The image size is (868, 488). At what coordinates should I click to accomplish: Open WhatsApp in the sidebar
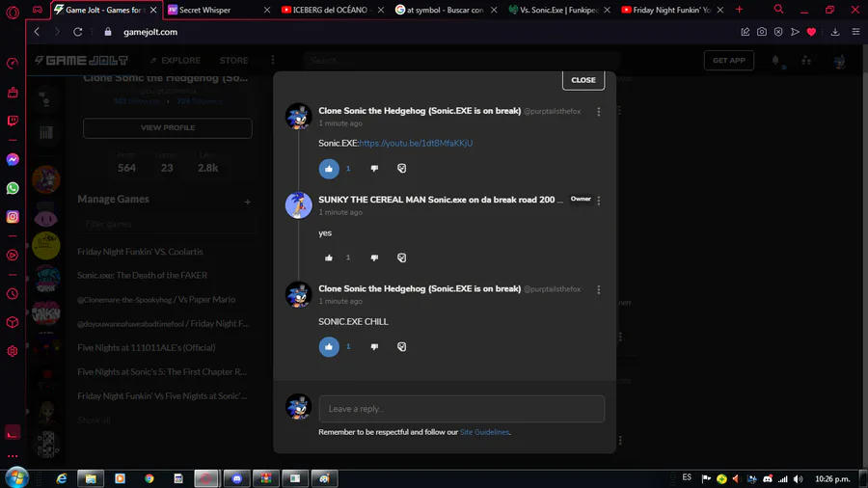(13, 188)
